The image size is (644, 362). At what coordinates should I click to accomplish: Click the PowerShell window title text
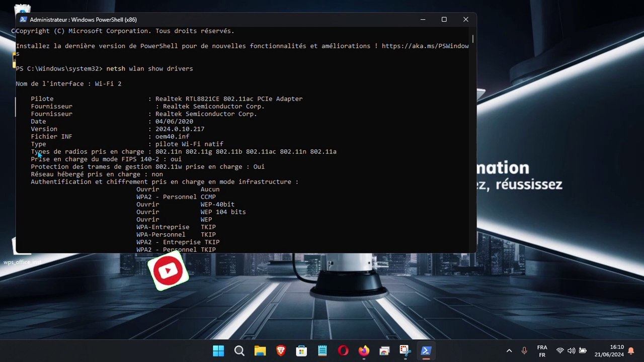83,20
